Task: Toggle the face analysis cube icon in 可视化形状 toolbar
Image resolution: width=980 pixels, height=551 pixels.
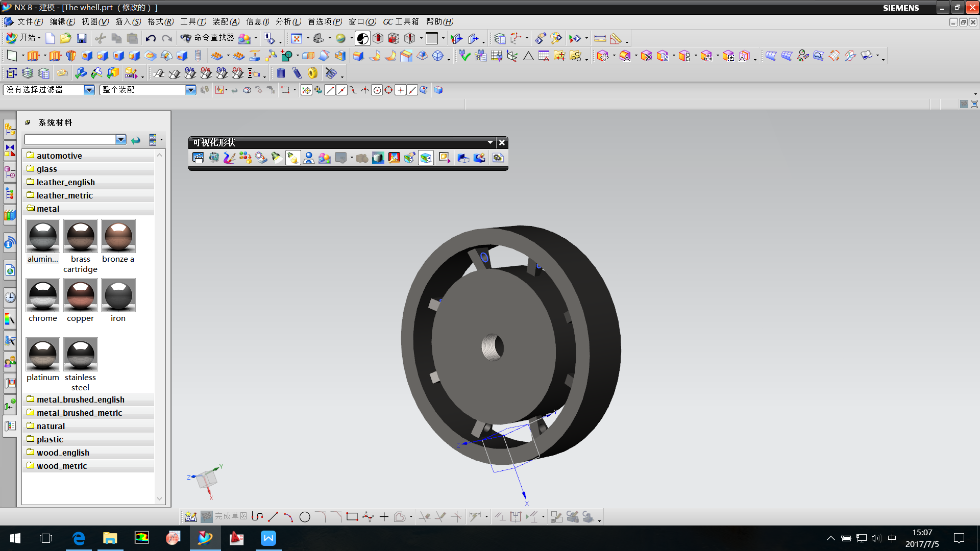Action: click(x=426, y=158)
